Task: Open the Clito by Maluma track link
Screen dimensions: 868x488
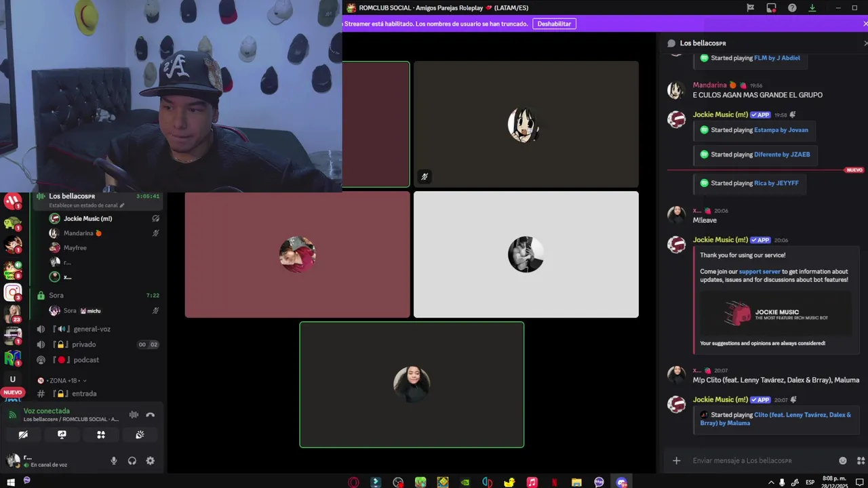Action: coord(776,419)
